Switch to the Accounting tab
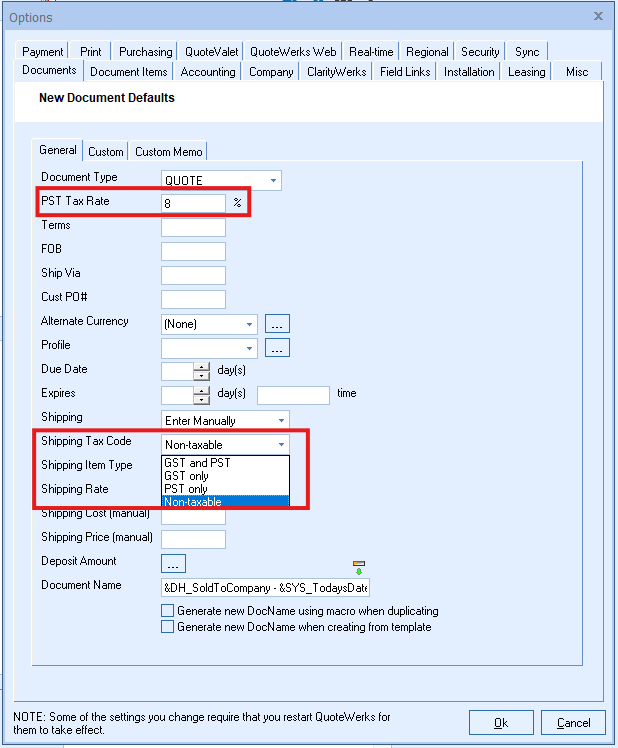 [x=208, y=72]
